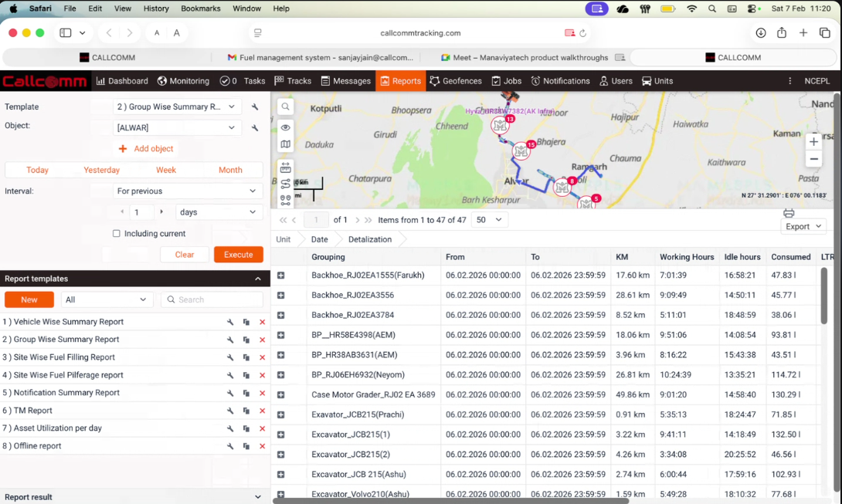Click the Add object button

click(x=146, y=148)
